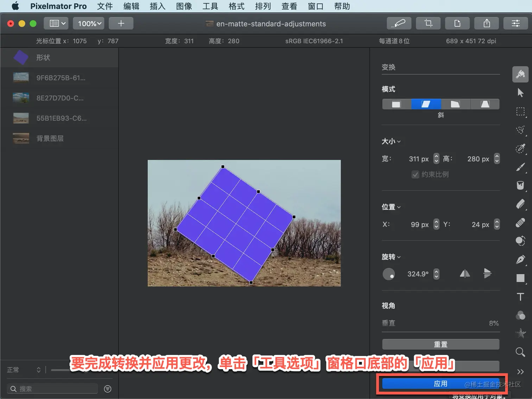Screen dimensions: 532x399
Task: Switch to the Perspective transform mode
Action: (x=485, y=104)
